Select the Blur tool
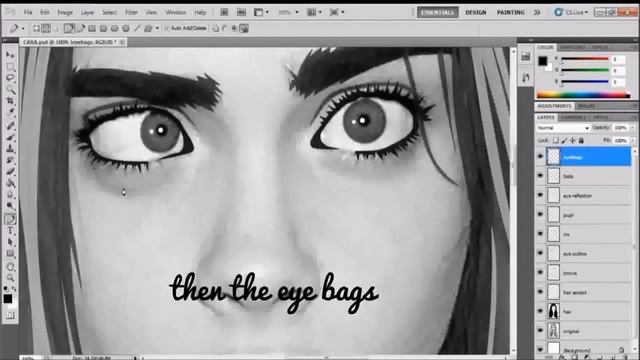Screen dimensions: 640x360 [10, 194]
